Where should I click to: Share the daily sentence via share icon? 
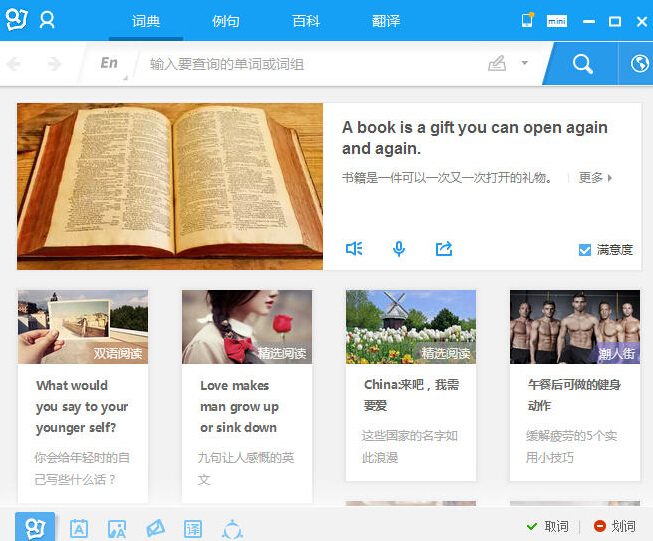tap(444, 249)
